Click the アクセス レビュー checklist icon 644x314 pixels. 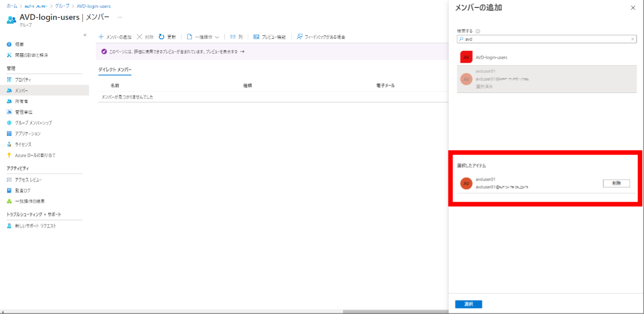point(9,179)
